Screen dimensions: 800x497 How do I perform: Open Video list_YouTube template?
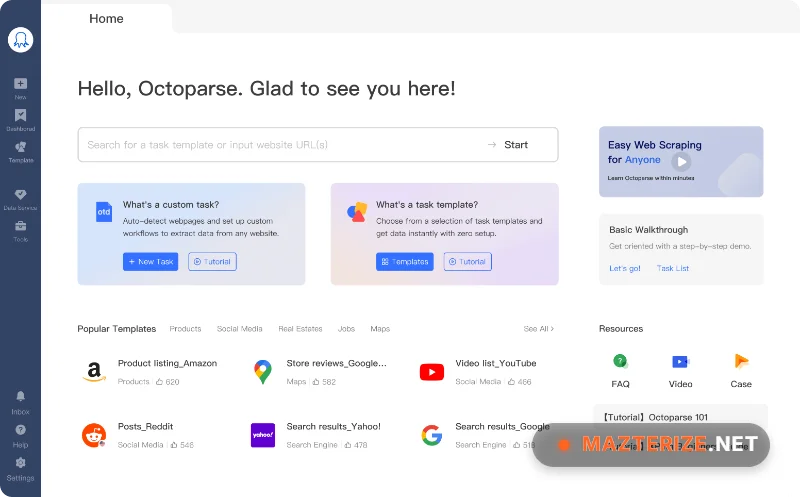(495, 363)
